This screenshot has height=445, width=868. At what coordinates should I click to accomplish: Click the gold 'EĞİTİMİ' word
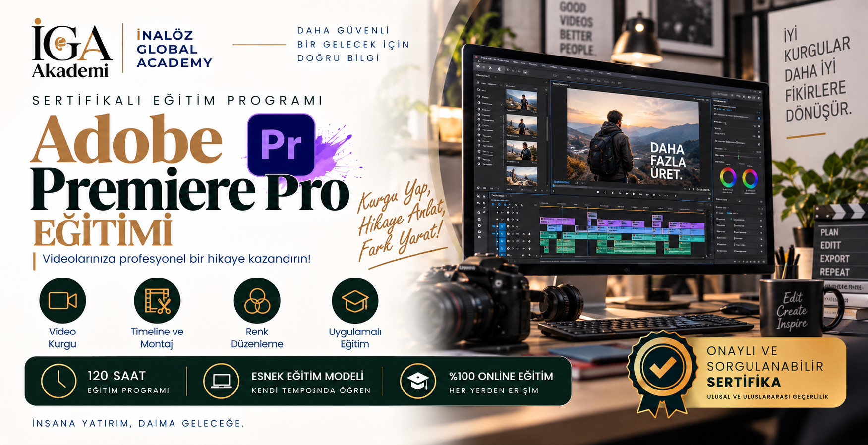pyautogui.click(x=103, y=231)
